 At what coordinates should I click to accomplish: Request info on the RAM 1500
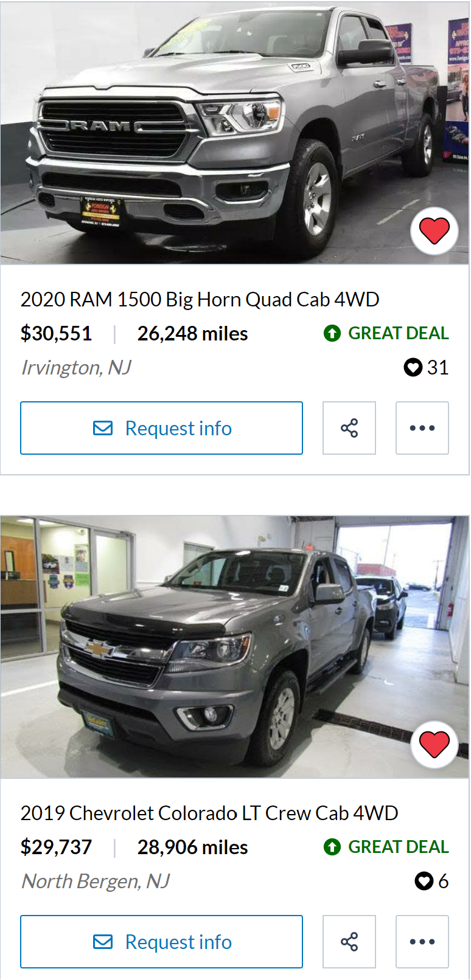161,428
